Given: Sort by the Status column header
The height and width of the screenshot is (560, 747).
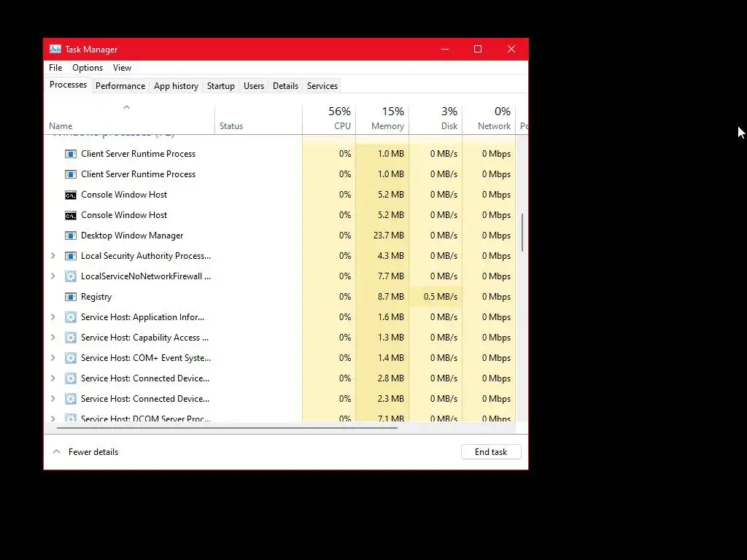Looking at the screenshot, I should pyautogui.click(x=258, y=119).
